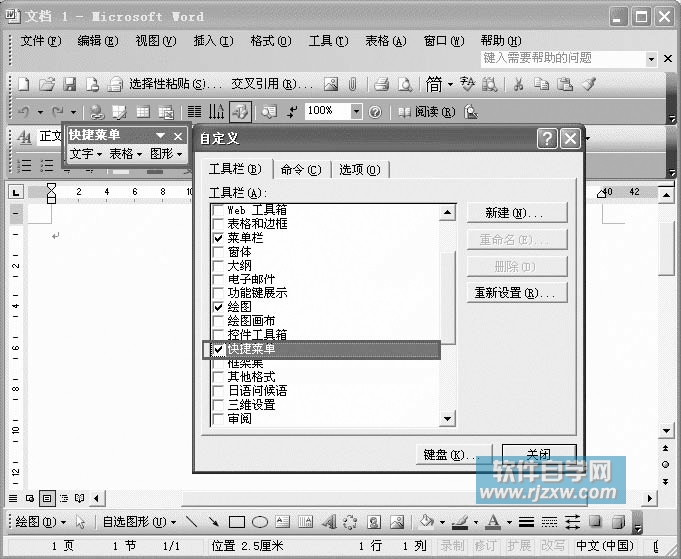The width and height of the screenshot is (681, 559).
Task: Check the Web 工具箱 checkbox
Action: point(218,210)
